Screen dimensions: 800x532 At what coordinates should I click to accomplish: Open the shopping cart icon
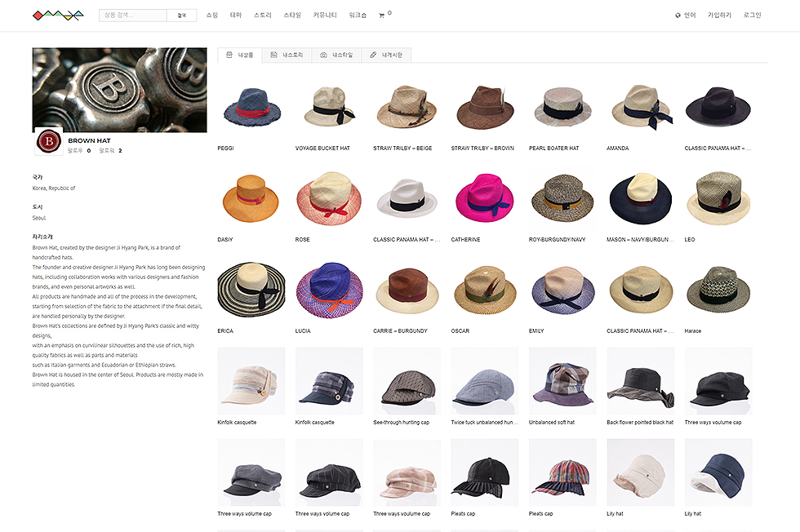click(382, 16)
